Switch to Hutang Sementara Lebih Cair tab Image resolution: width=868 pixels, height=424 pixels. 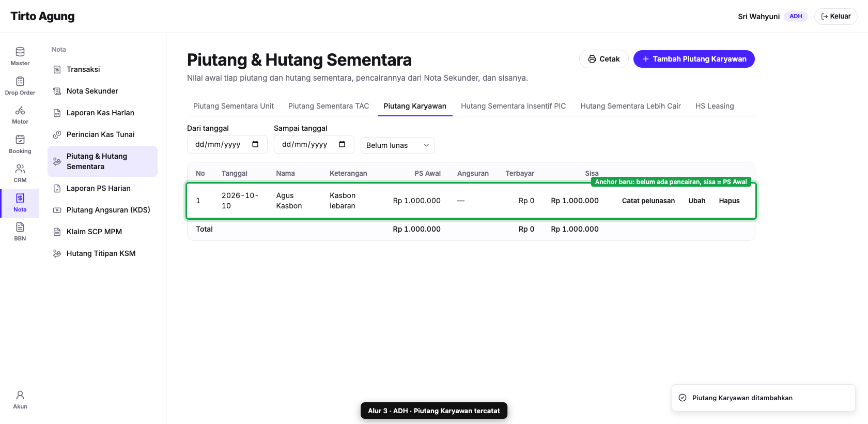(x=631, y=106)
